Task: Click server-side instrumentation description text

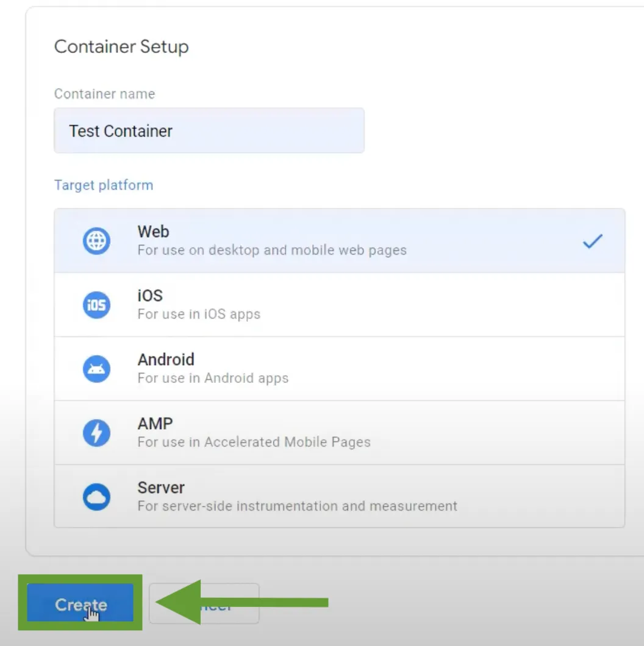Action: click(297, 506)
